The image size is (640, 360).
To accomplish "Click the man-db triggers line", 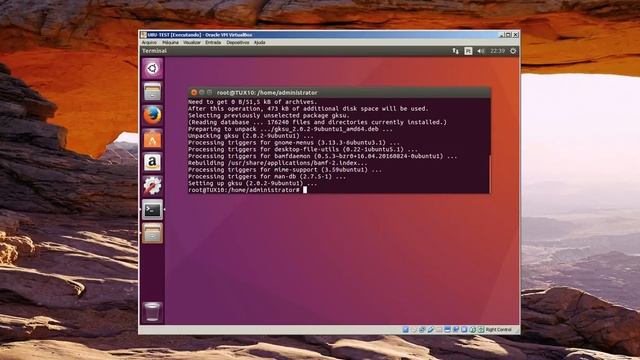I will [267, 177].
